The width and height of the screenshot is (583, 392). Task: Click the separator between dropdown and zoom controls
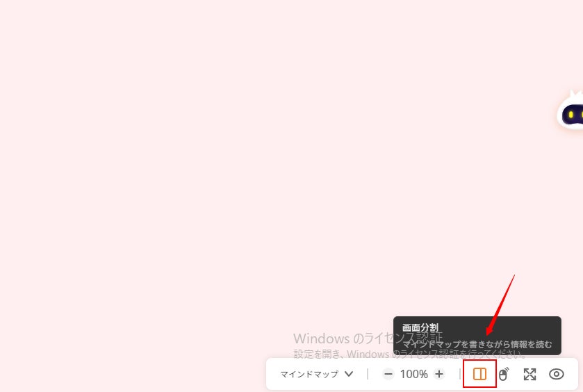(368, 374)
